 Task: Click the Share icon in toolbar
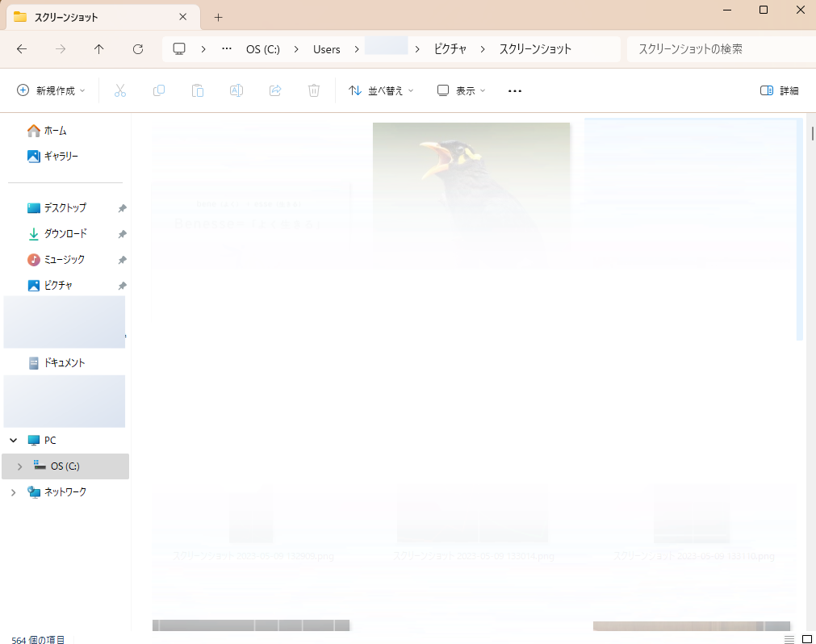[275, 91]
